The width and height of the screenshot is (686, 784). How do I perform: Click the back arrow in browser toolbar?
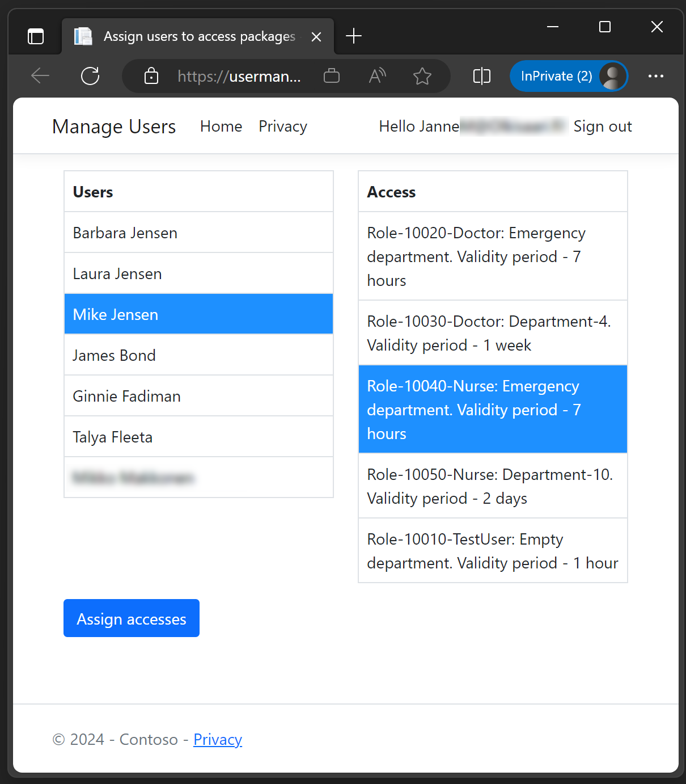click(40, 76)
